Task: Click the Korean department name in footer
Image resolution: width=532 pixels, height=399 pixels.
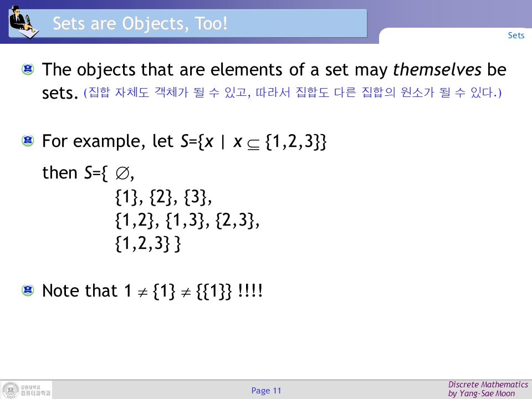Action: tap(35, 390)
